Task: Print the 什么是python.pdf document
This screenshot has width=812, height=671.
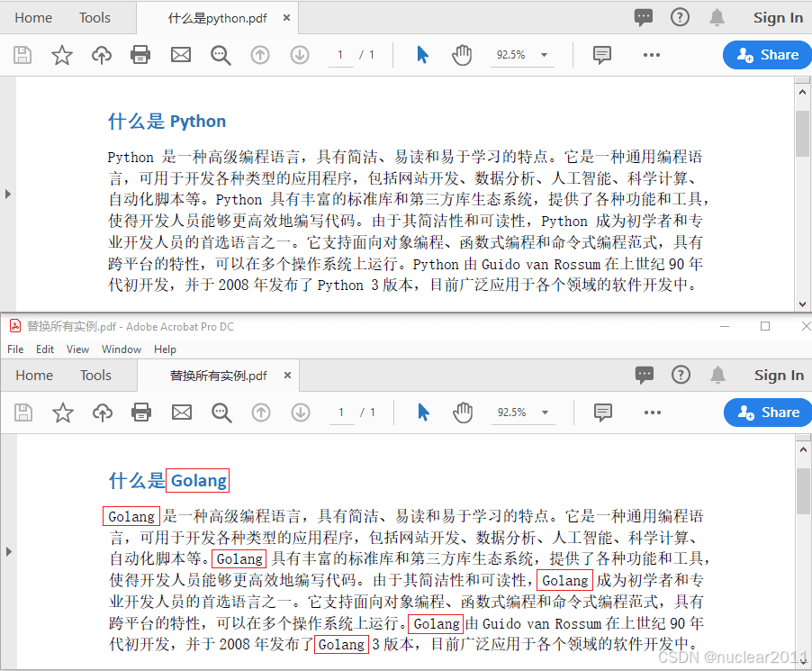Action: pyautogui.click(x=140, y=54)
